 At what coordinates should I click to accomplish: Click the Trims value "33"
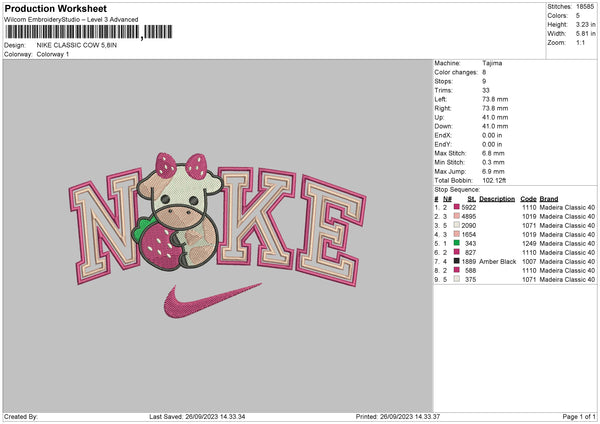(x=486, y=90)
